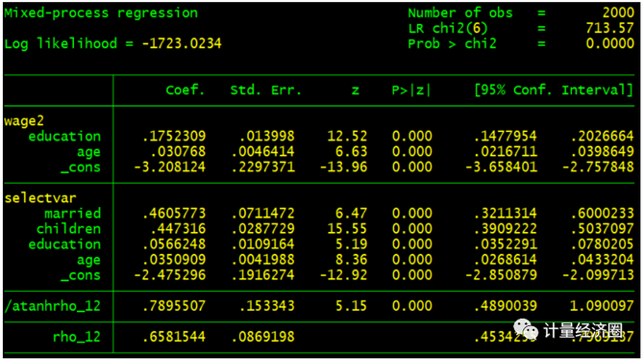Click the wage2 _cons coefficient -3.208124

[170, 167]
